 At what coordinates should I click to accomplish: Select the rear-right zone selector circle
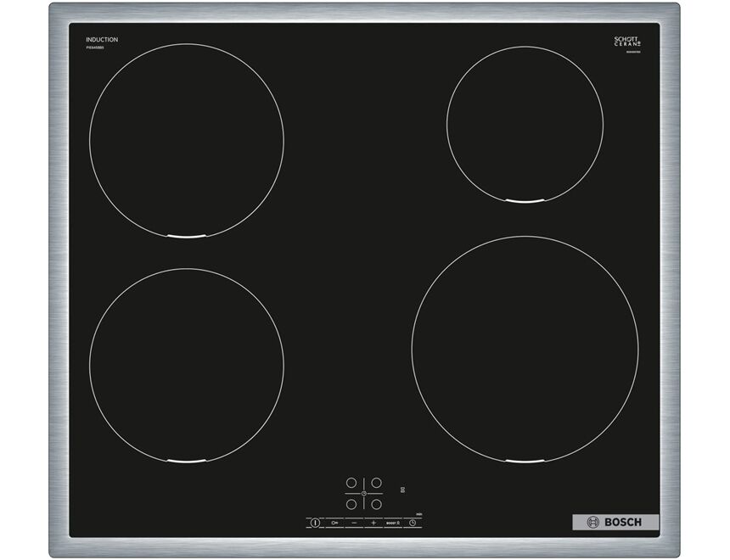376,483
